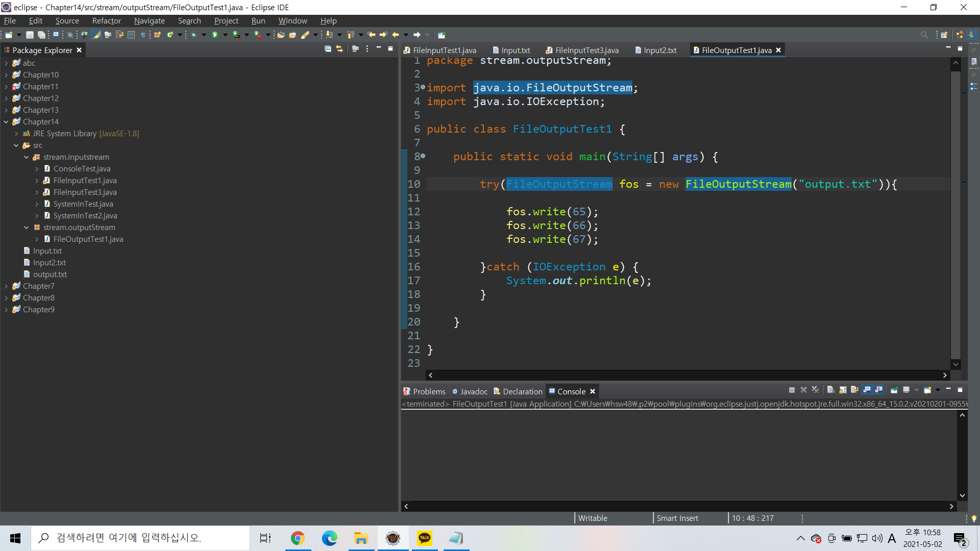Screen dimensions: 980x551
Task: Expand the Chapter13 project in Package Explorer
Action: [x=6, y=110]
